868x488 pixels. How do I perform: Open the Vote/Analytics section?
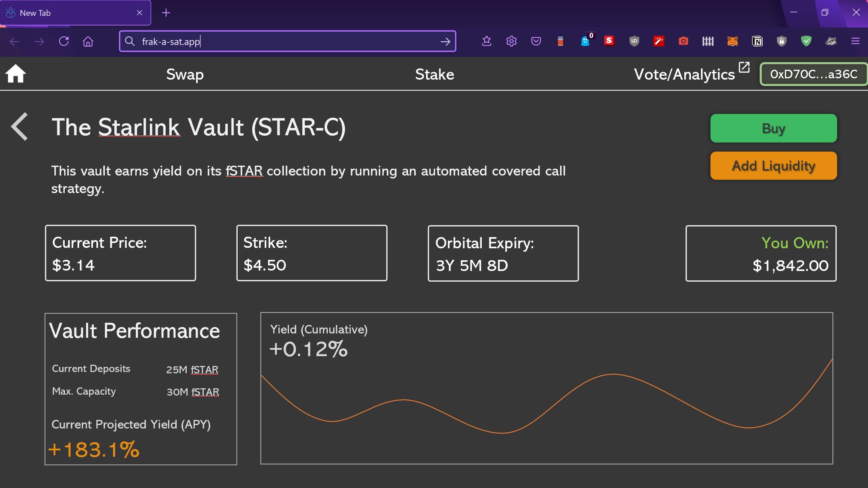click(684, 74)
